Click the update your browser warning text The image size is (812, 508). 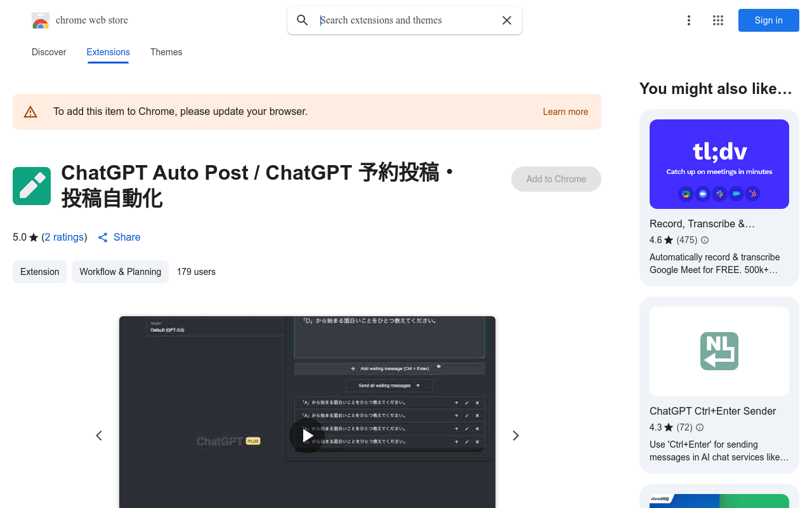click(x=180, y=111)
